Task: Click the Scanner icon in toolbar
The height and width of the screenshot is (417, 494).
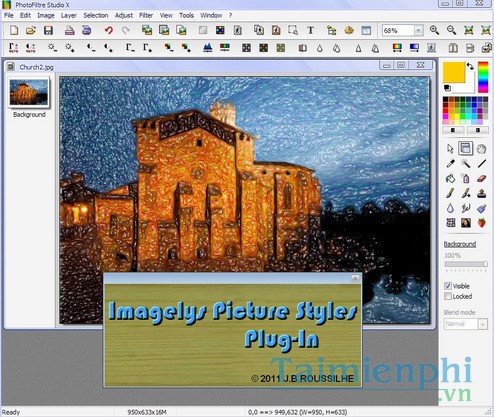Action: coord(86,30)
